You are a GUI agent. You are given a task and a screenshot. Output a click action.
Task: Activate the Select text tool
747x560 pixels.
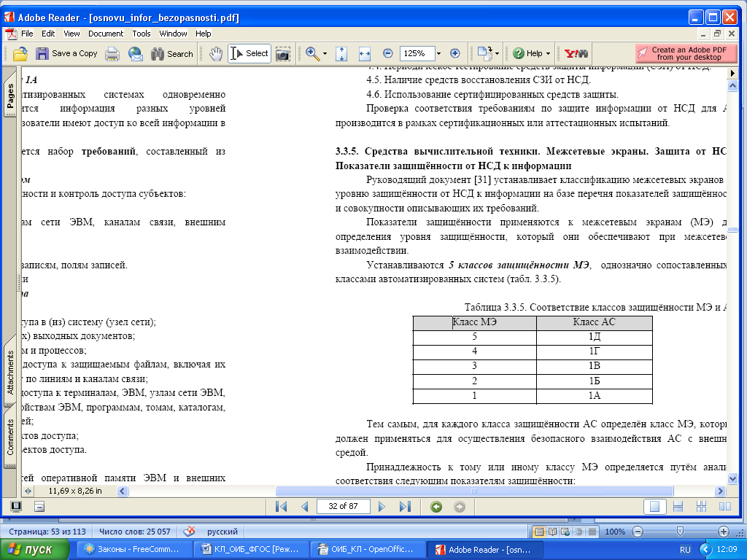[x=249, y=53]
